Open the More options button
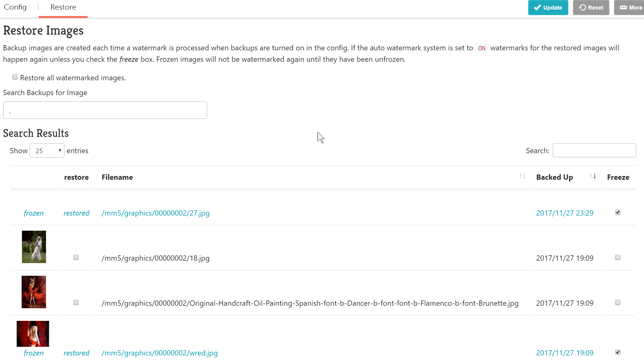The image size is (644, 361). click(630, 7)
